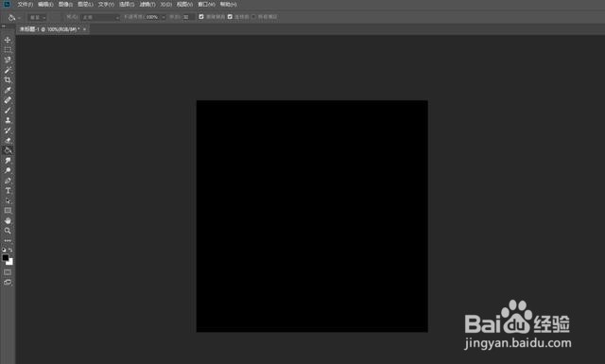Close the 未标题-1 document tab
This screenshot has height=364, width=605.
[x=84, y=29]
